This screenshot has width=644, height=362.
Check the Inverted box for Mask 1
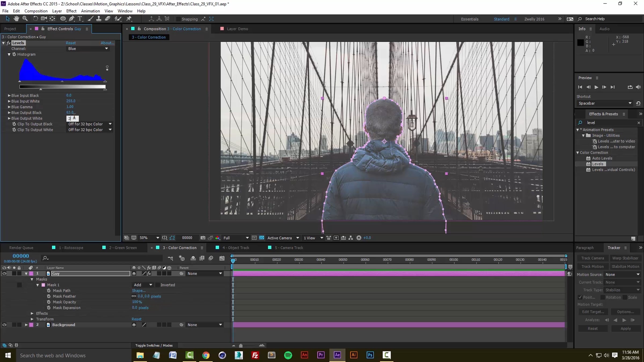[158, 285]
